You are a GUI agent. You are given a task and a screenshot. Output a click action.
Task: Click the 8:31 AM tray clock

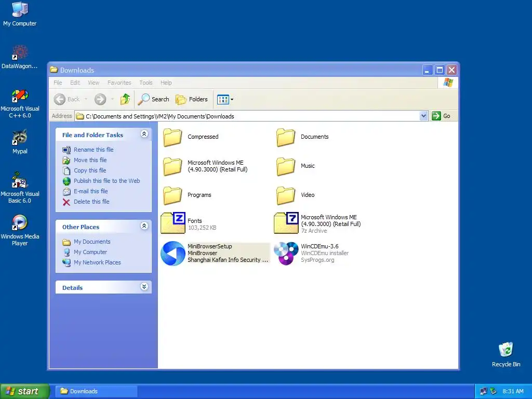[x=513, y=392]
